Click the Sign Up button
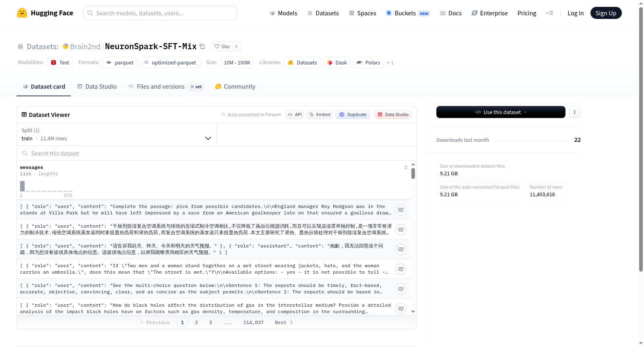Viewport: 644px width, 347px height. pos(606,13)
